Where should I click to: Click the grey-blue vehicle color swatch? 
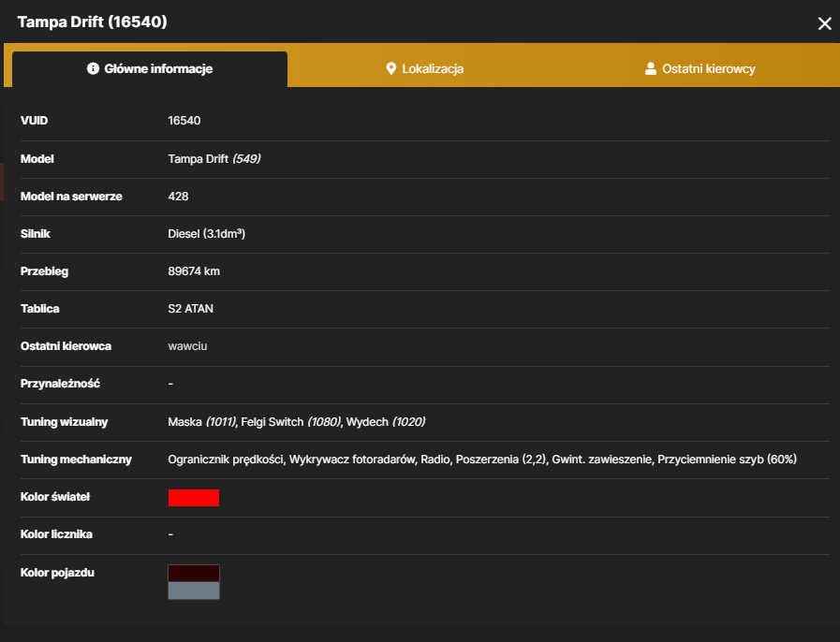pyautogui.click(x=194, y=591)
